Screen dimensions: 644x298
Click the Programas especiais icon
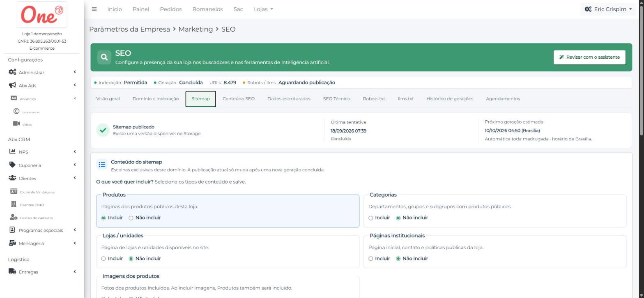click(12, 230)
